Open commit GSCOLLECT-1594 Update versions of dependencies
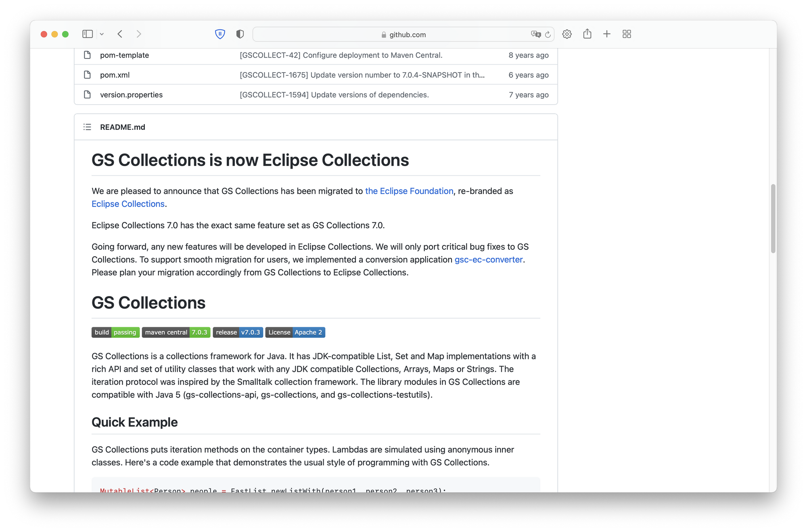Screen dimensions: 807x532 [334, 95]
